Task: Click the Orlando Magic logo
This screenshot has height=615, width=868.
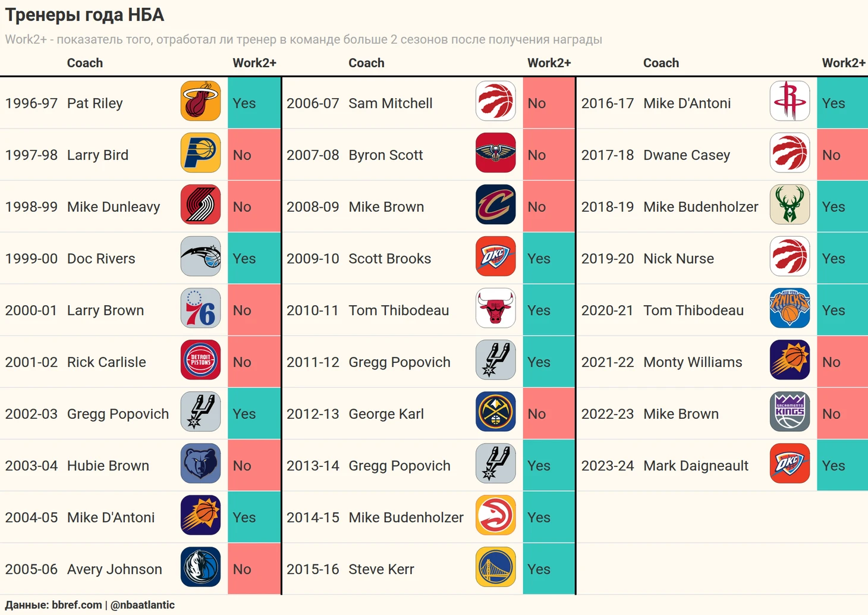Action: (x=200, y=256)
